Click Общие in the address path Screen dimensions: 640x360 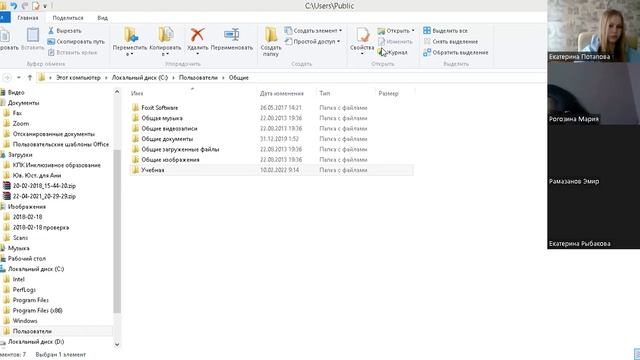click(238, 78)
